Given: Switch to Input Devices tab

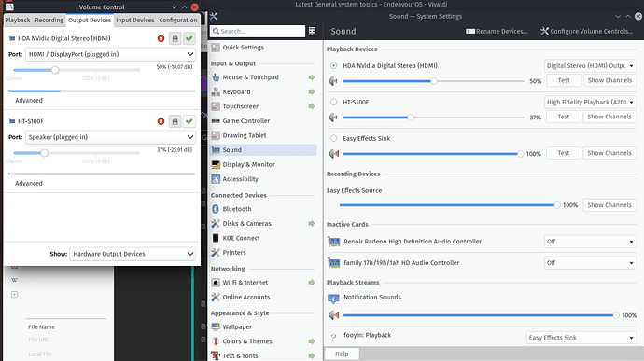Looking at the screenshot, I should point(134,21).
